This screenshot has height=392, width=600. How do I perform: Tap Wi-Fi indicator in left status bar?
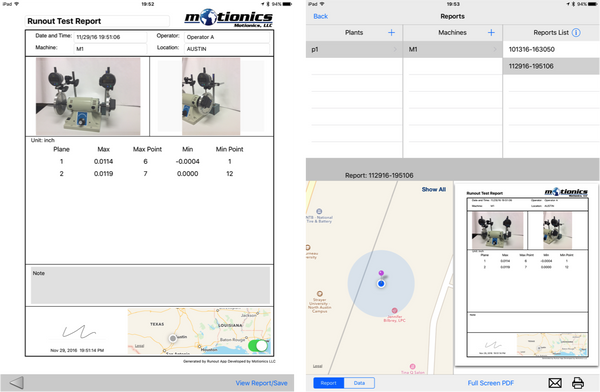coord(16,4)
